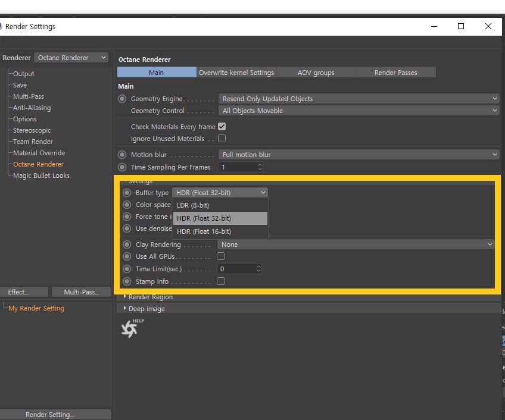The image size is (505, 420).
Task: Open the Renderer dropdown
Action: tap(71, 58)
